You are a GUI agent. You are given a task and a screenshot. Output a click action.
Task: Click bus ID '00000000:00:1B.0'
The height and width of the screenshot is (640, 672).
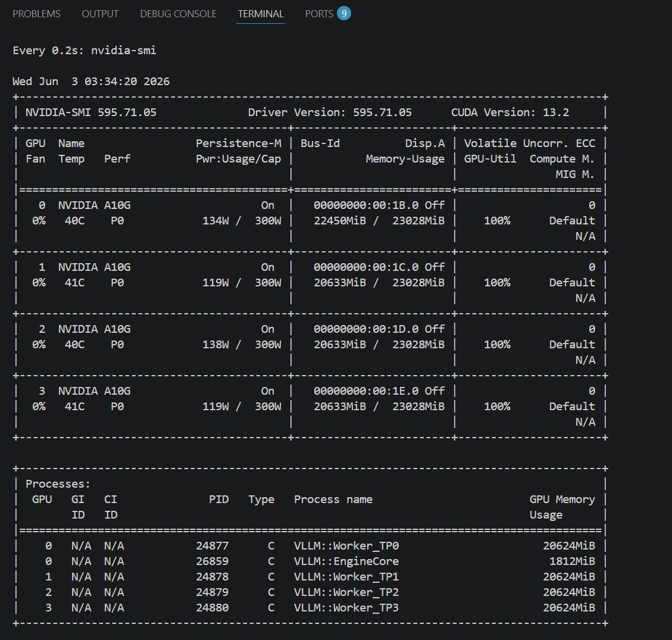(x=366, y=205)
